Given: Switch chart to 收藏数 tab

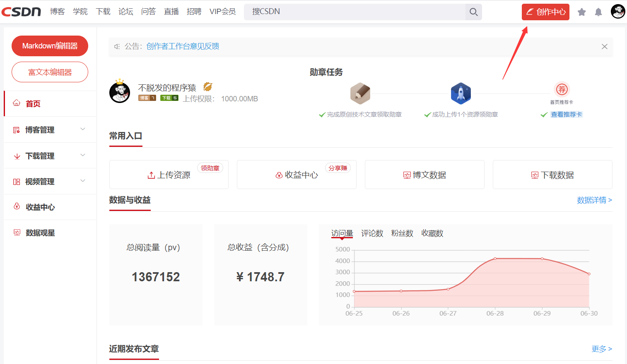Looking at the screenshot, I should pyautogui.click(x=432, y=233).
